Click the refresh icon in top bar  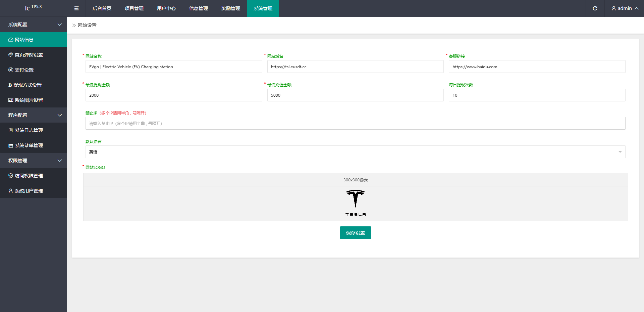point(595,8)
